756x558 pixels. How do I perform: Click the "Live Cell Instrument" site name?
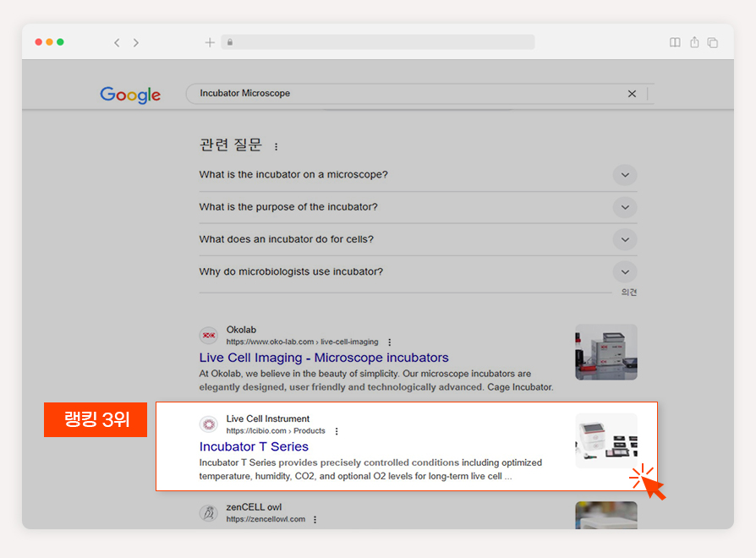(268, 418)
